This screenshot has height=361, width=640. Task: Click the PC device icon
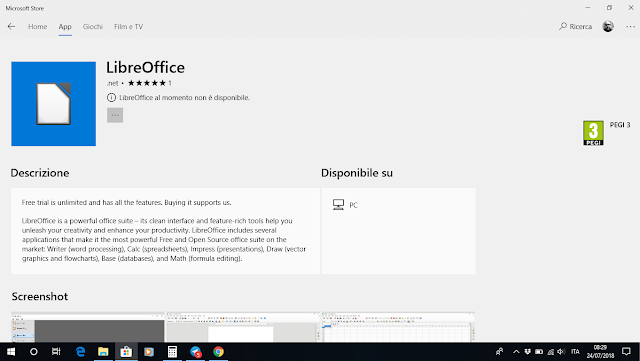point(338,205)
